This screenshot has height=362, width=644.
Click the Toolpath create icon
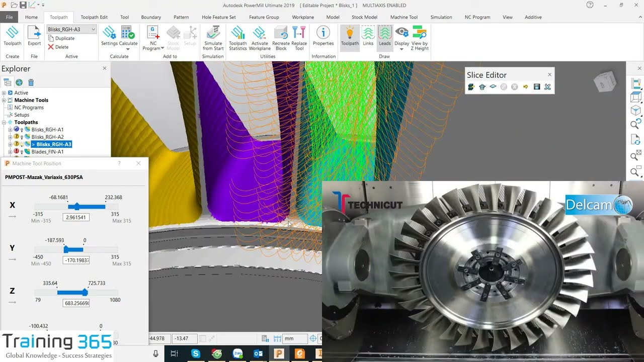pyautogui.click(x=13, y=33)
